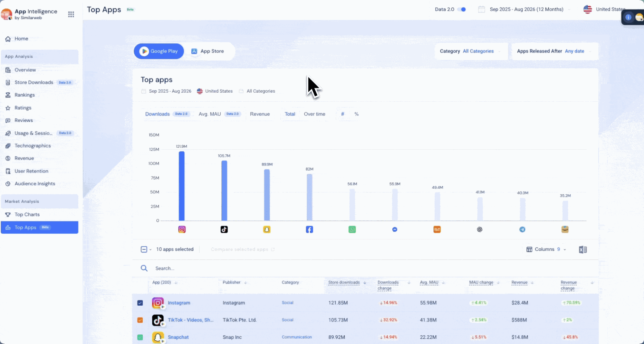Switch chart view to Over time

[314, 114]
